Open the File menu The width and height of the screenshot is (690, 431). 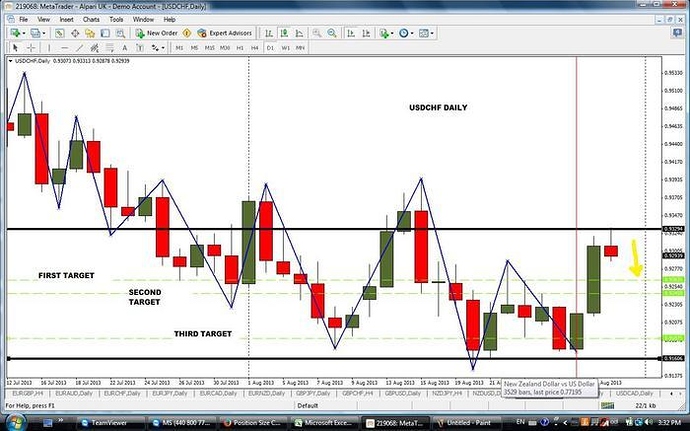[23, 19]
